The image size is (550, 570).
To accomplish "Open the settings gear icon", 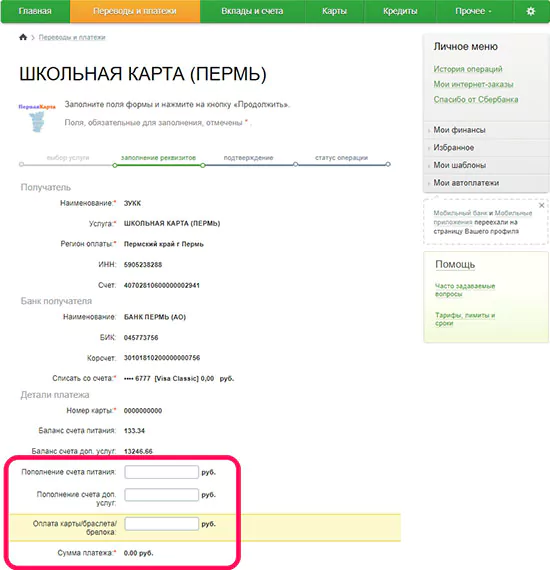I will [x=531, y=11].
